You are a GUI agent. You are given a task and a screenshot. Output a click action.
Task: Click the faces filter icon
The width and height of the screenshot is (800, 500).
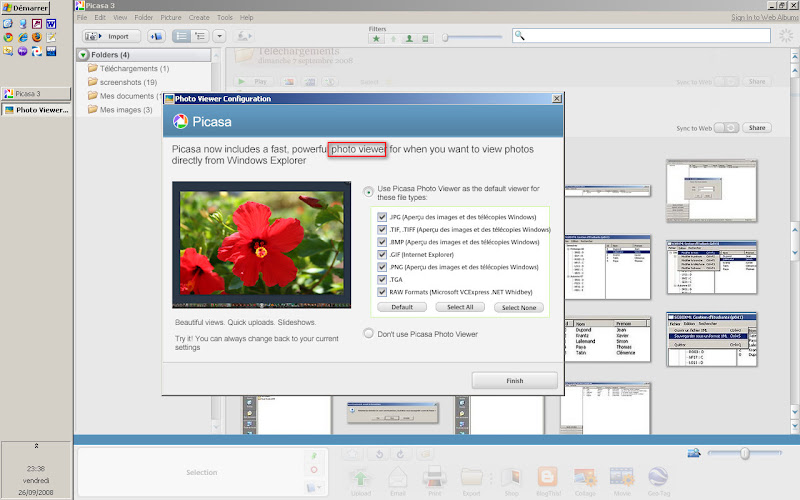click(x=409, y=39)
